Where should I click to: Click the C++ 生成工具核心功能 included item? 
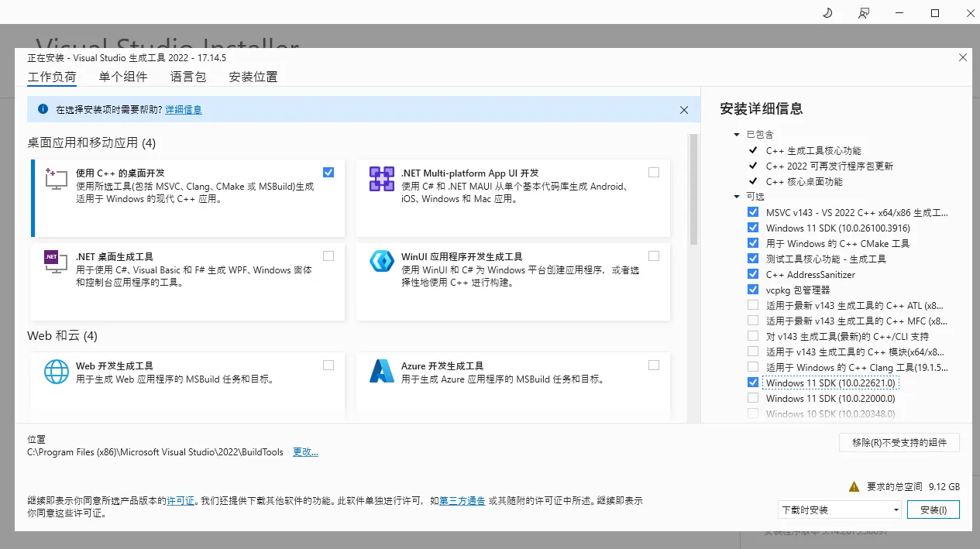pos(813,150)
